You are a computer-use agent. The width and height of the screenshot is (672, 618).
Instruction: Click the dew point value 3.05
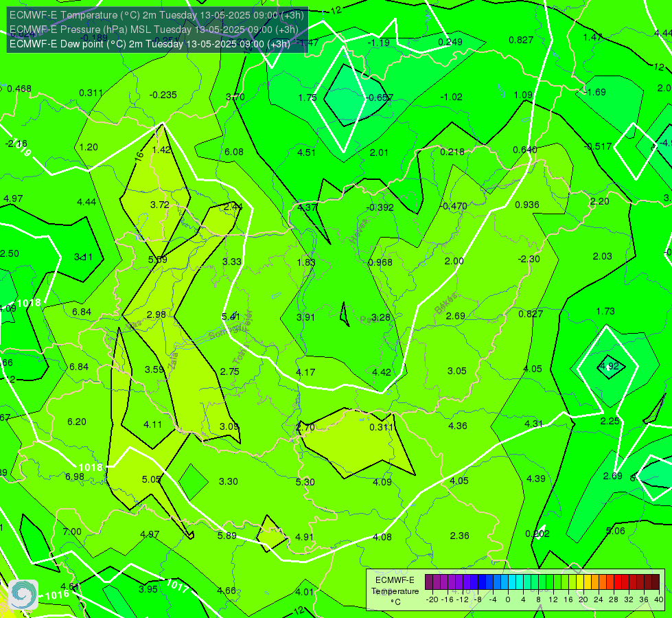pyautogui.click(x=457, y=371)
